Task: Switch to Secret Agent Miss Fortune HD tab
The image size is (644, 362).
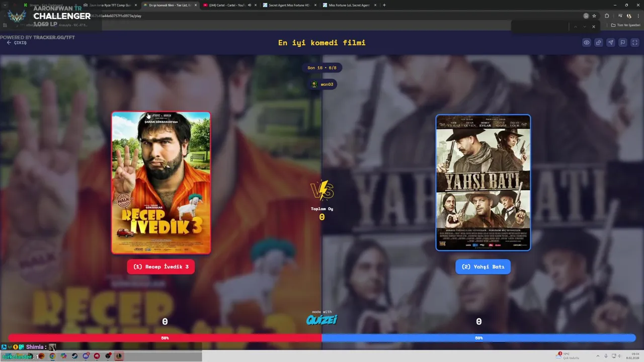Action: [289, 5]
